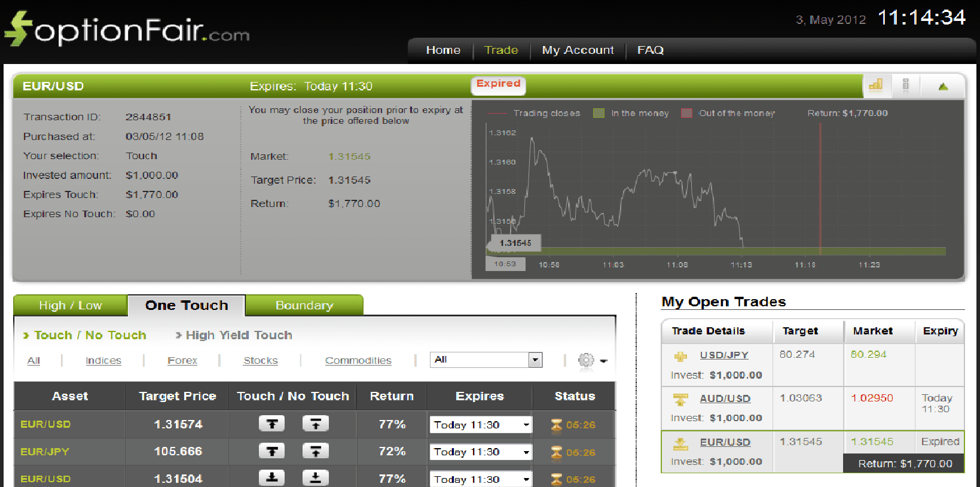Open the chart view icon in EUR/USD panel
The width and height of the screenshot is (980, 487).
[x=876, y=85]
